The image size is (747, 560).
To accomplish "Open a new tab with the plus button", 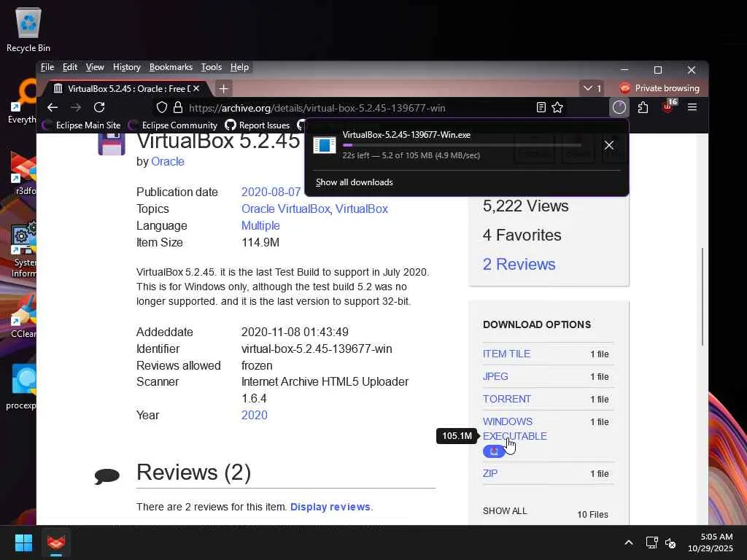I will point(223,88).
